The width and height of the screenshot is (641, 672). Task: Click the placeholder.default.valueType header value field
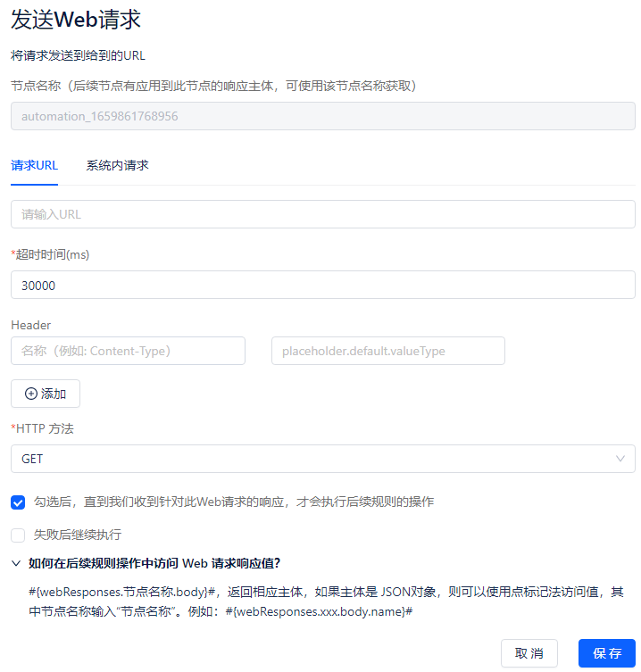388,351
